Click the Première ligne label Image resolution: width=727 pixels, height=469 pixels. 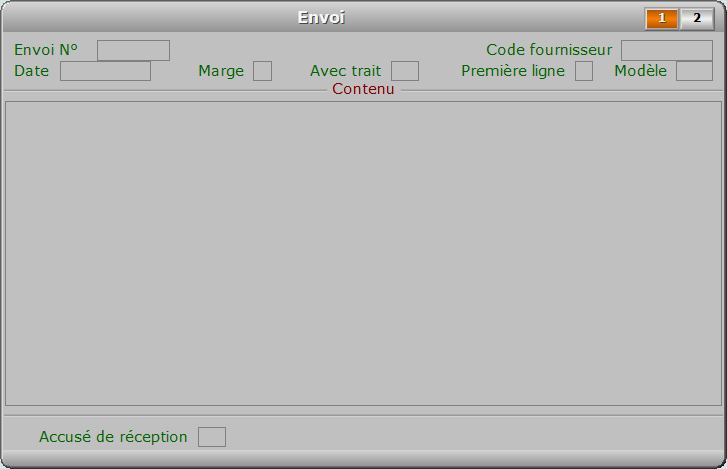tap(513, 71)
